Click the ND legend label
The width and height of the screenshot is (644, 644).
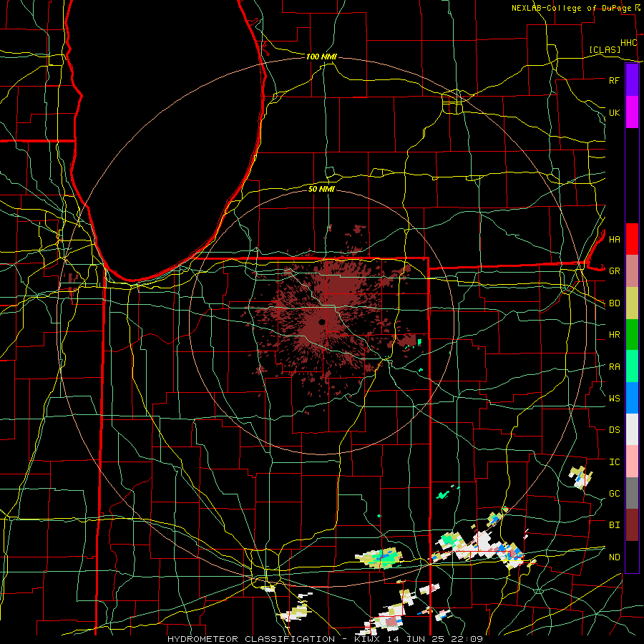[614, 557]
